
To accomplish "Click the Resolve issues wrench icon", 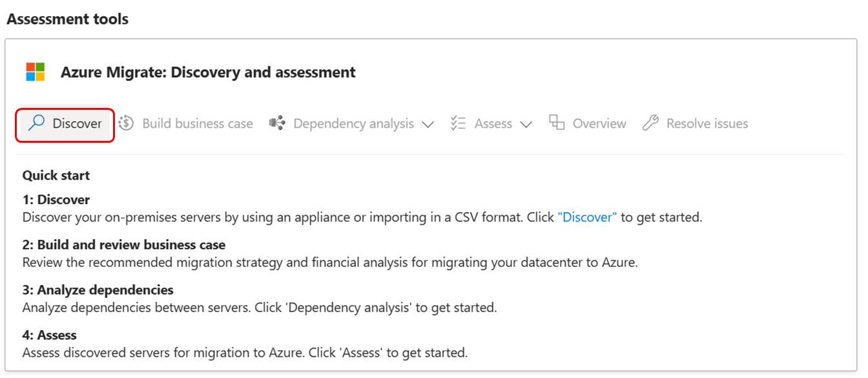I will pyautogui.click(x=650, y=123).
